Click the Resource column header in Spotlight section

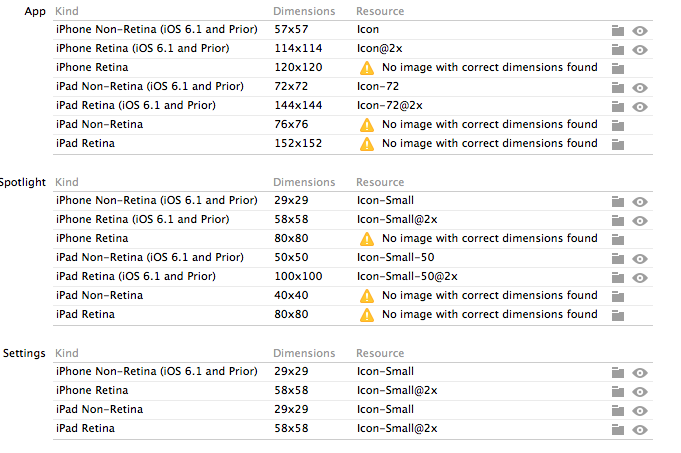(380, 182)
